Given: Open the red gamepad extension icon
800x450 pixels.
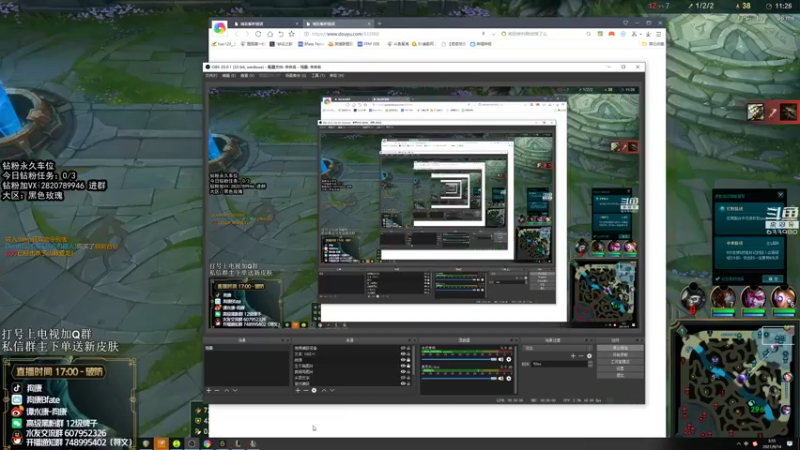Looking at the screenshot, I should coord(611,34).
